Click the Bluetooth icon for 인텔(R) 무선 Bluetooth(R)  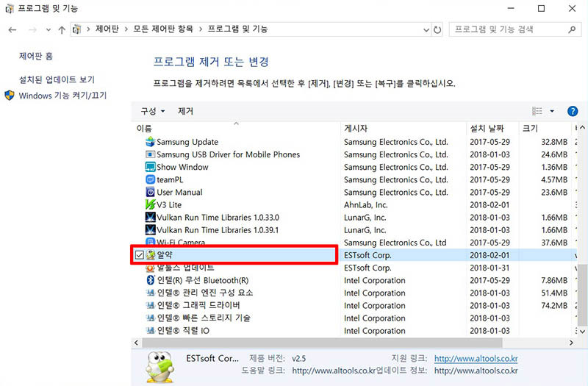tap(151, 280)
